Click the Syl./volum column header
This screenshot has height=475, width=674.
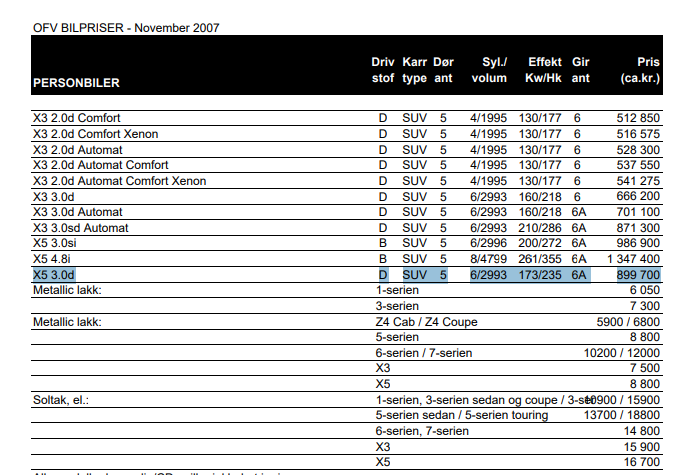click(490, 70)
